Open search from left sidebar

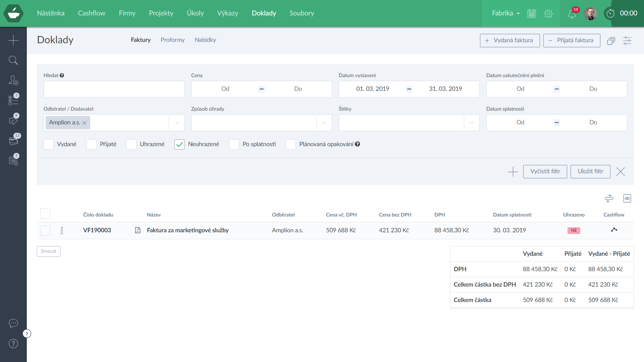coord(13,60)
